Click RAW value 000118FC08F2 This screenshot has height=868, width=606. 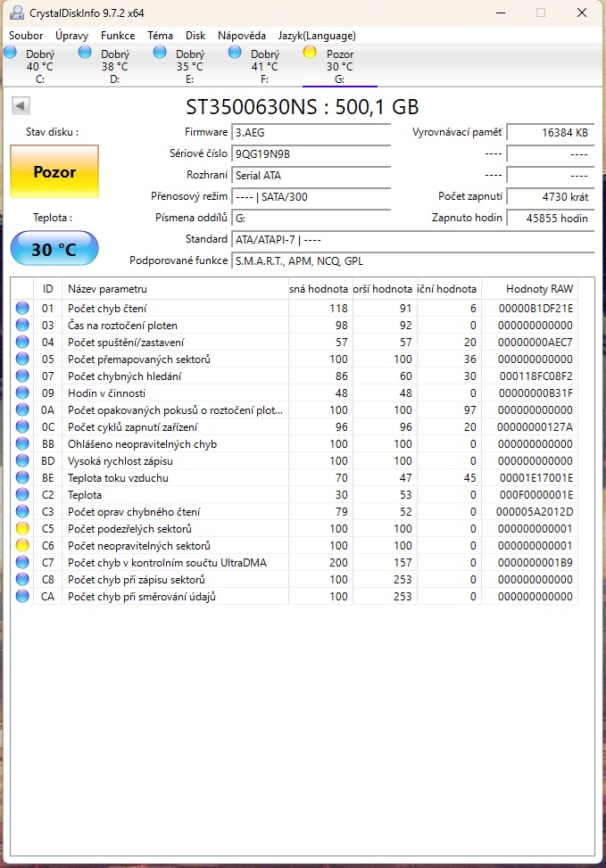[x=535, y=376]
